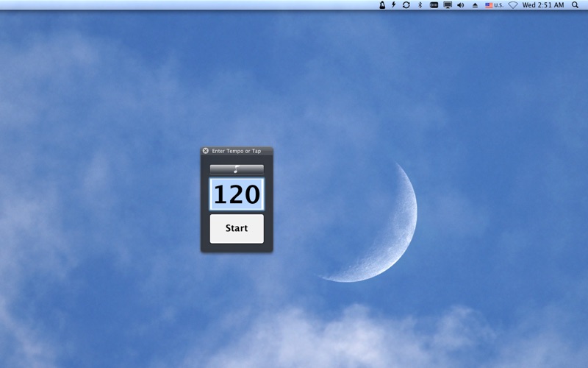Close the Enter Tempo or Tap window
The image size is (588, 368).
pyautogui.click(x=206, y=151)
